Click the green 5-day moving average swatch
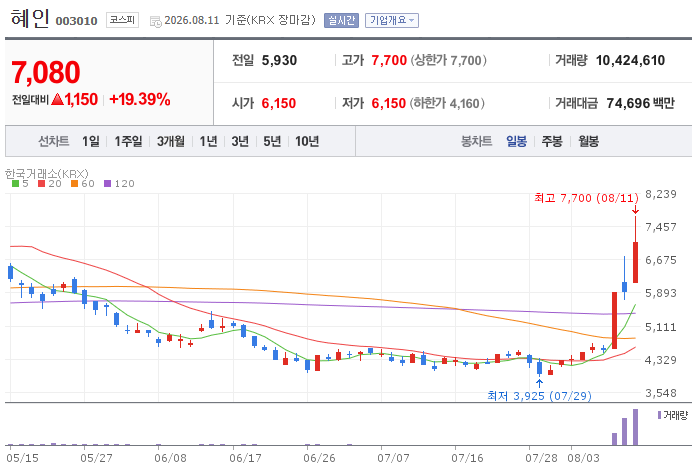Image resolution: width=692 pixels, height=471 pixels. click(15, 184)
